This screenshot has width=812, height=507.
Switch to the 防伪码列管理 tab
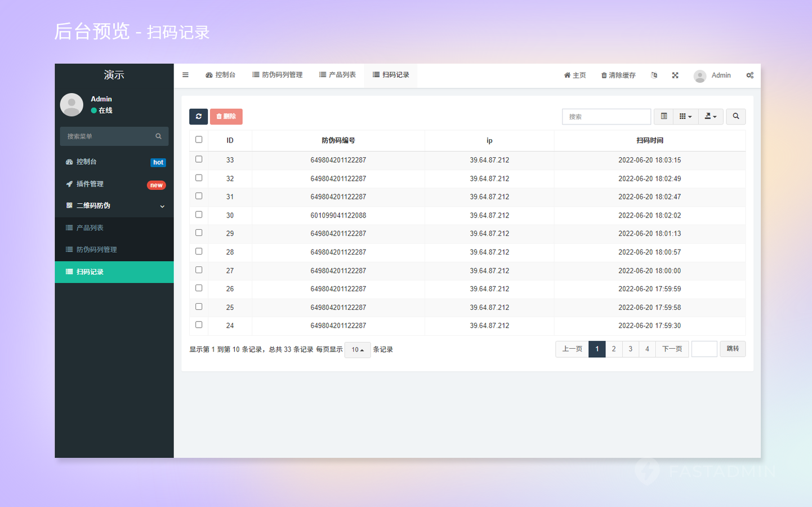coord(277,75)
